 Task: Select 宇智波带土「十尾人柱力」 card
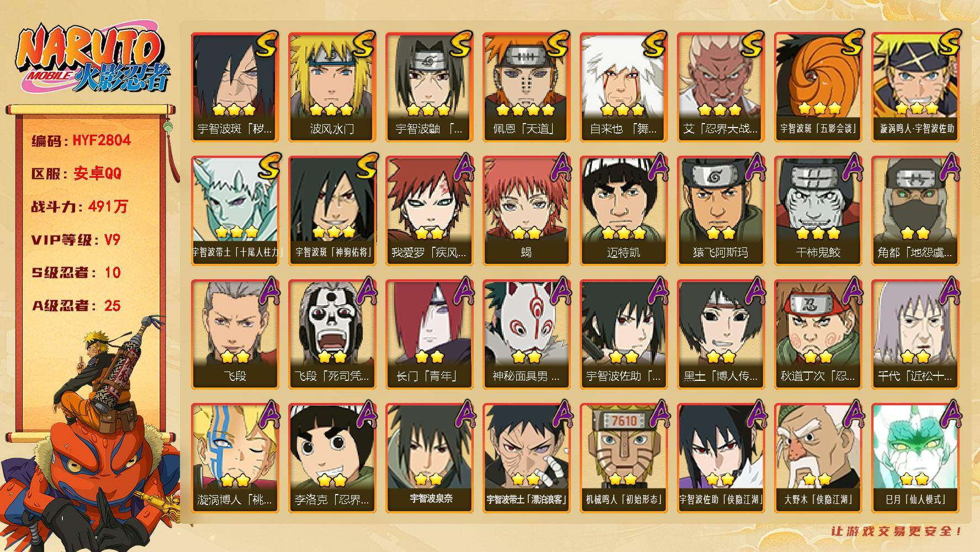pos(235,211)
